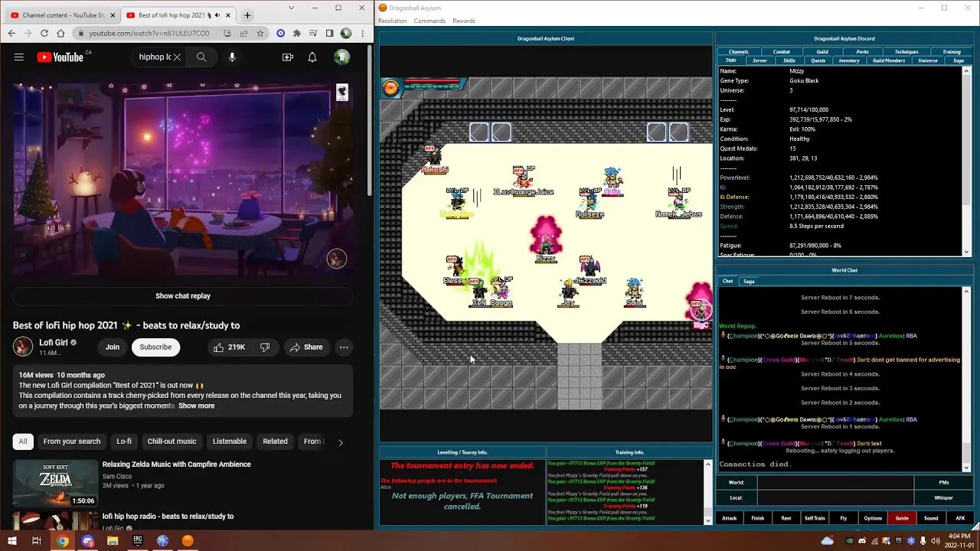Expand the video description with Show more
The width and height of the screenshot is (980, 551).
[x=197, y=406]
